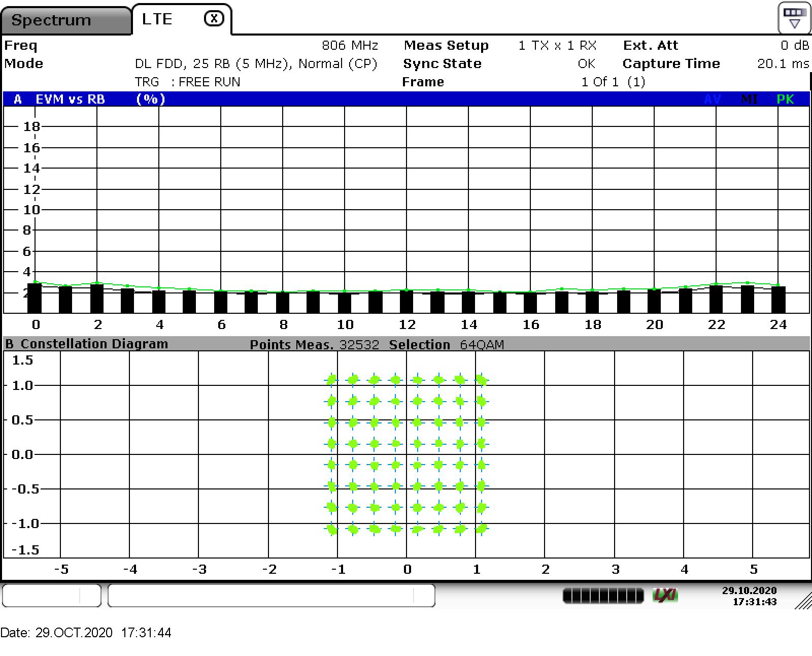Switch to the Spectrum tab
The image size is (812, 656).
[x=66, y=20]
